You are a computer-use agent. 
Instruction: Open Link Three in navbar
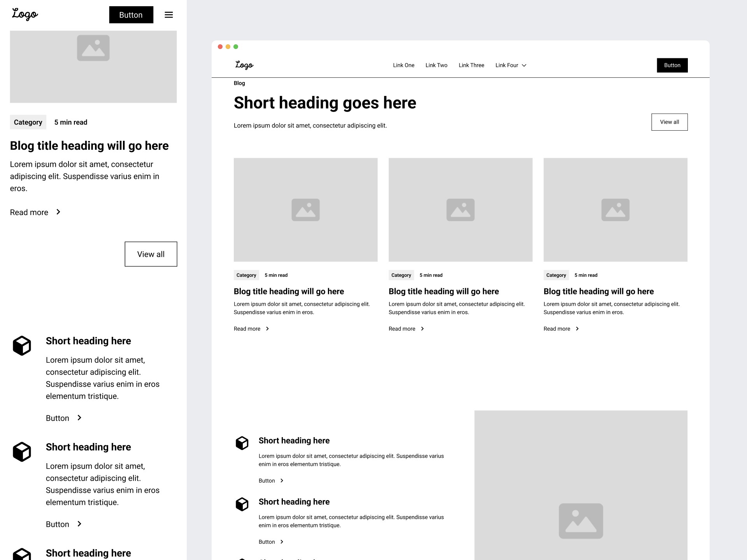(x=471, y=65)
